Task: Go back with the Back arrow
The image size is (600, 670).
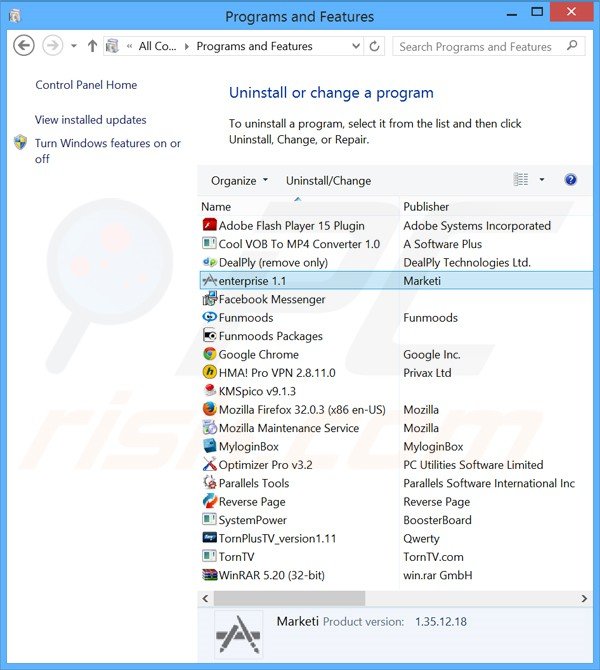Action: tap(24, 45)
